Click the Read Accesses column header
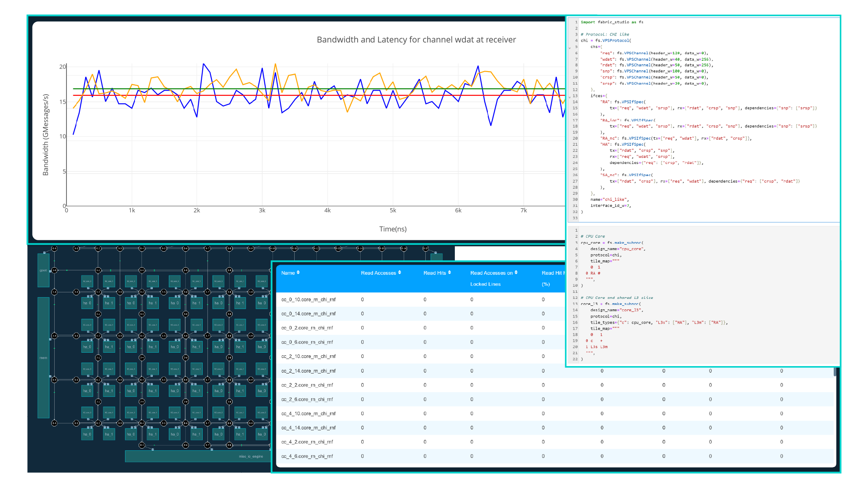This screenshot has height=488, width=868. (x=378, y=273)
